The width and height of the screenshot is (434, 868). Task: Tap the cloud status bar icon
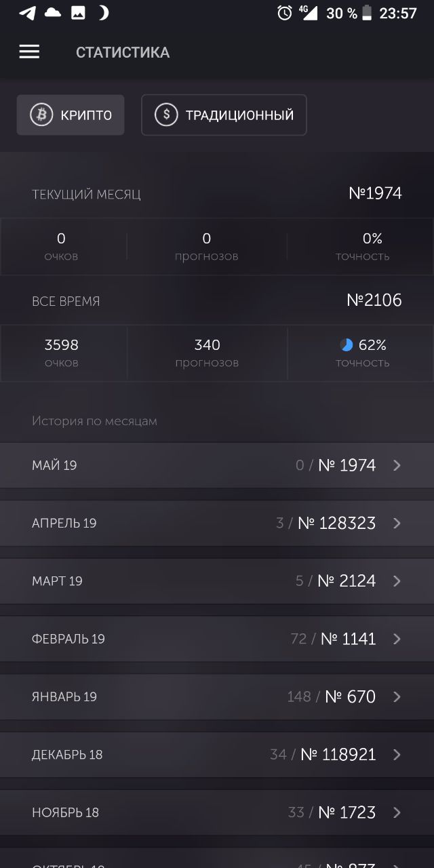pos(52,13)
